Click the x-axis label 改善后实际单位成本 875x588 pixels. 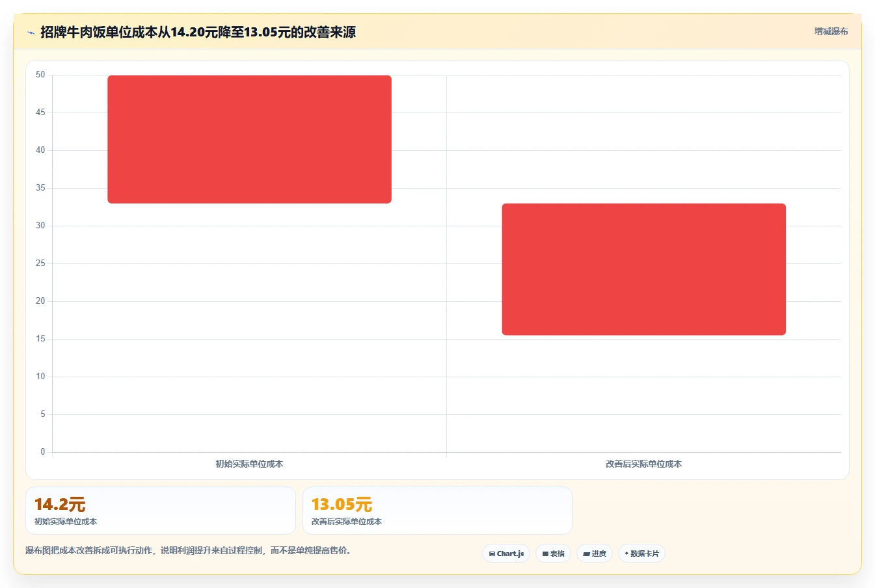coord(643,464)
